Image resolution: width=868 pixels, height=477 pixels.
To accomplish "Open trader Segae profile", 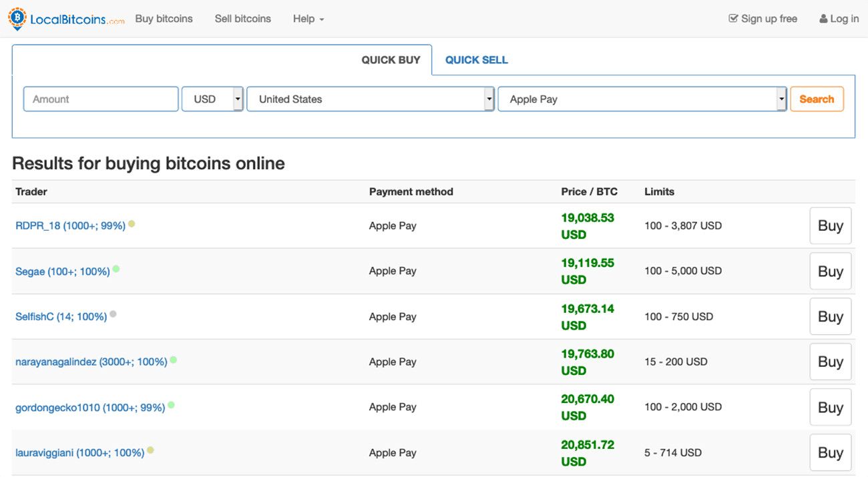I will [63, 272].
